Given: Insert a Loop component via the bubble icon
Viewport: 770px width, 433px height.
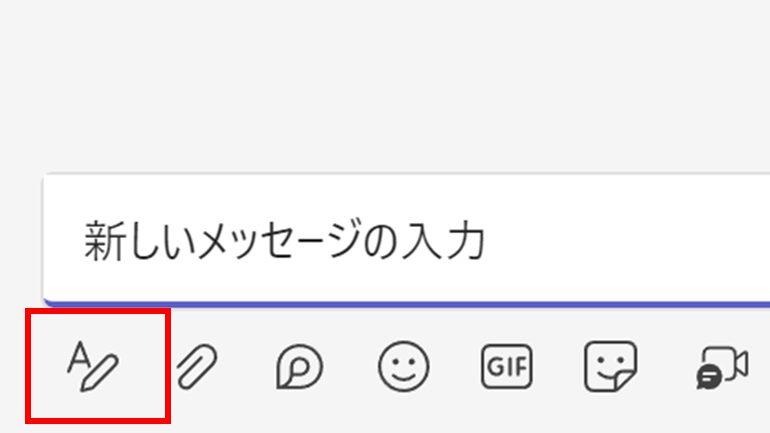Looking at the screenshot, I should (299, 367).
